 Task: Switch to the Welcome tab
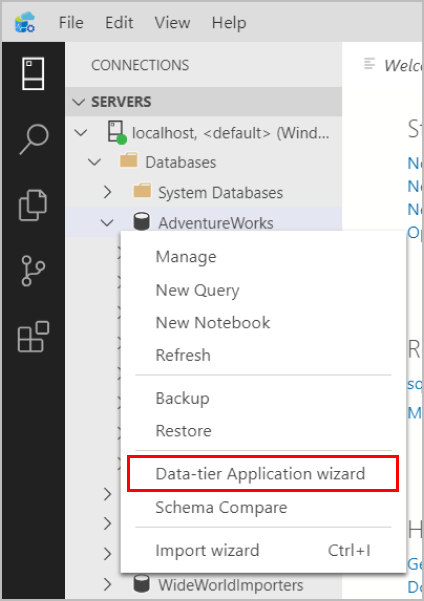(393, 65)
